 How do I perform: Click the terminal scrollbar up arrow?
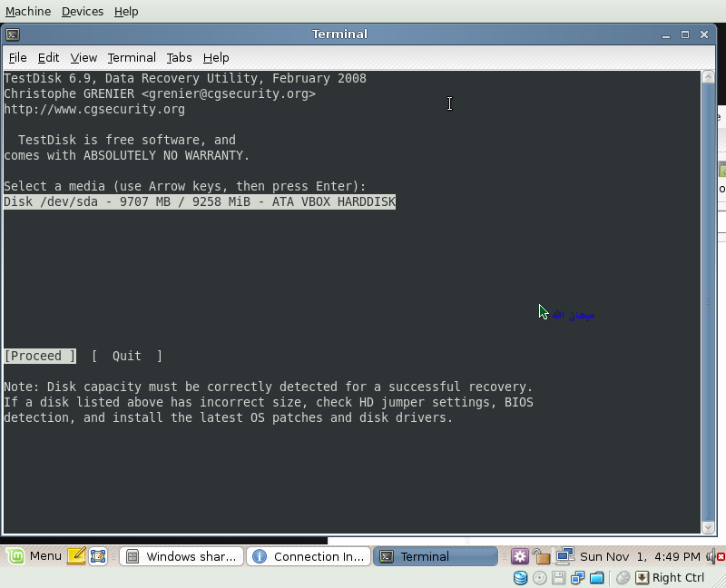708,77
